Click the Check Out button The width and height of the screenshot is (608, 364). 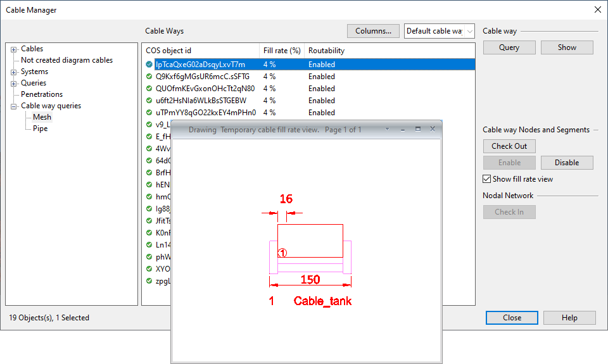click(x=509, y=146)
